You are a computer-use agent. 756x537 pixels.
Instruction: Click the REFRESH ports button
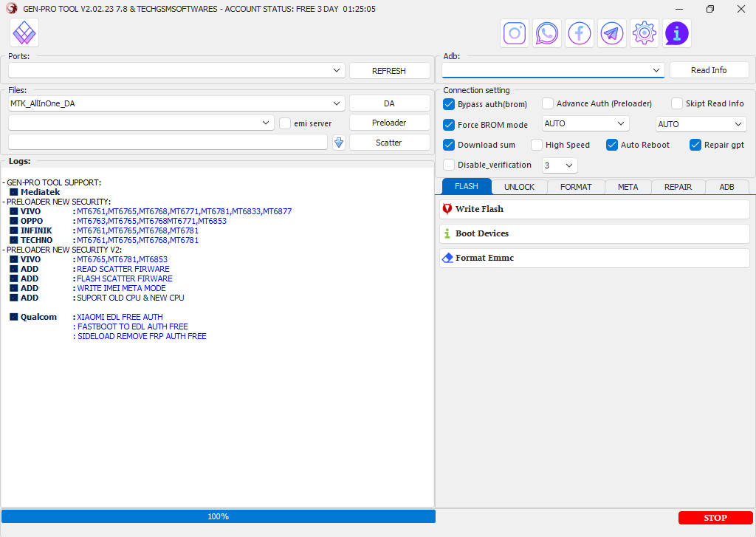tap(389, 71)
